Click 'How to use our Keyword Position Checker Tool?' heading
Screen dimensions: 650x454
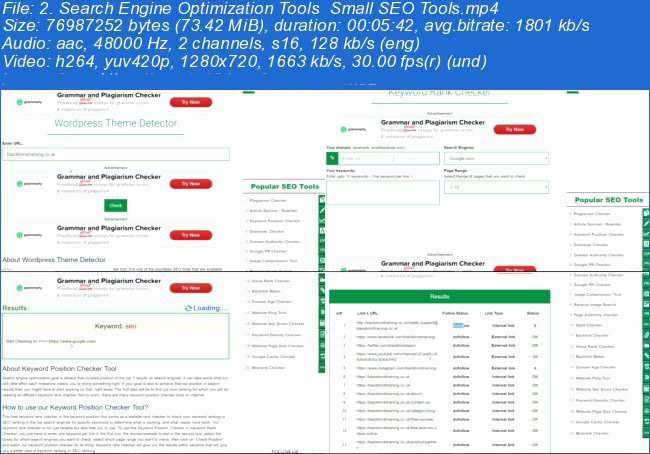tap(75, 407)
